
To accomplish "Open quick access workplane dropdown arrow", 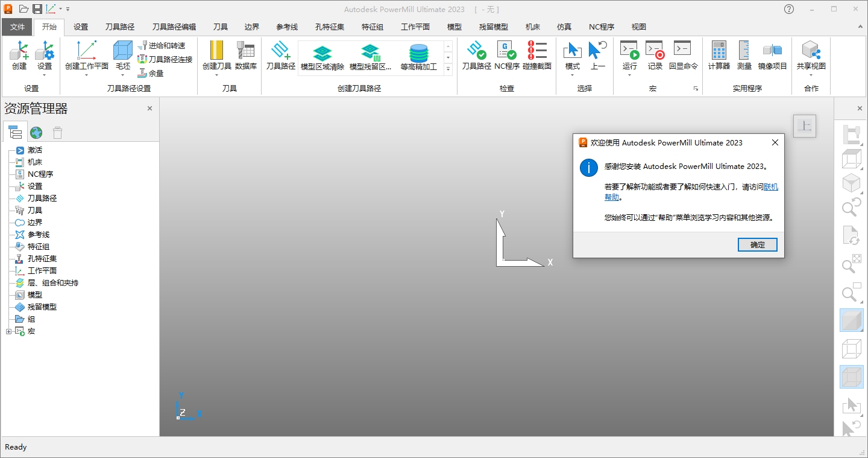I will (60, 9).
